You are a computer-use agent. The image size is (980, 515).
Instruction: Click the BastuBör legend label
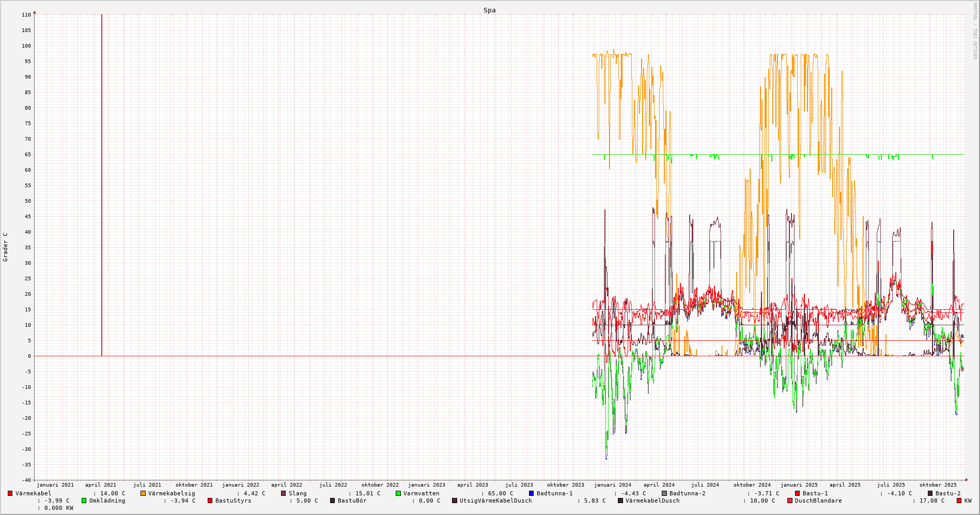click(x=352, y=501)
